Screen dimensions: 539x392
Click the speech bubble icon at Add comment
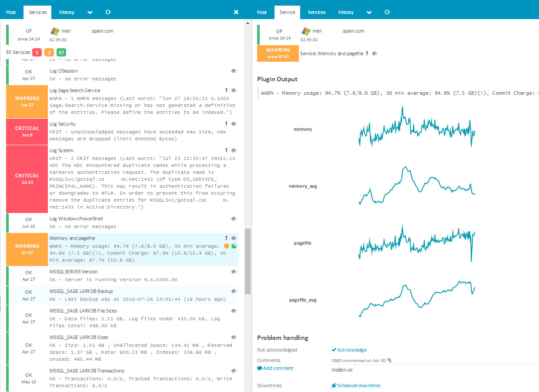click(260, 368)
